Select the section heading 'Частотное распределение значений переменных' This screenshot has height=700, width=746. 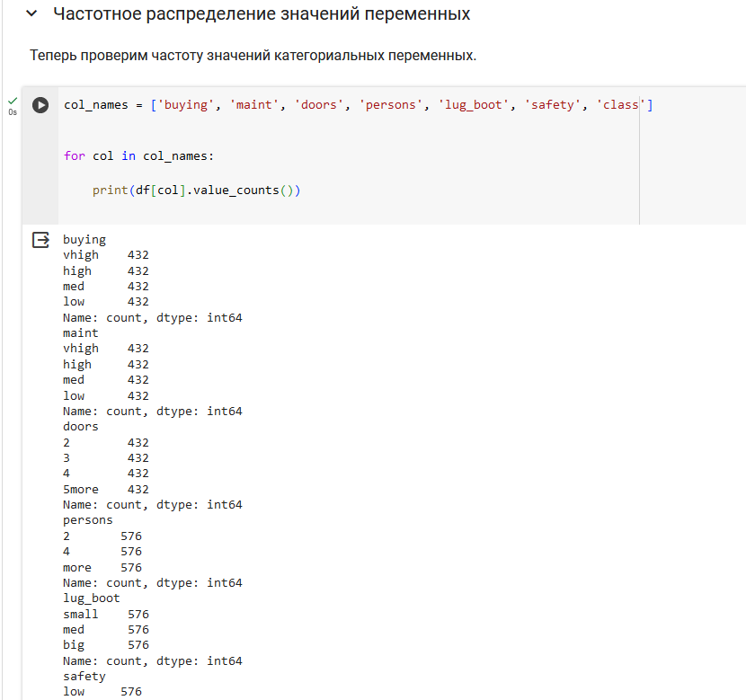pos(262,13)
